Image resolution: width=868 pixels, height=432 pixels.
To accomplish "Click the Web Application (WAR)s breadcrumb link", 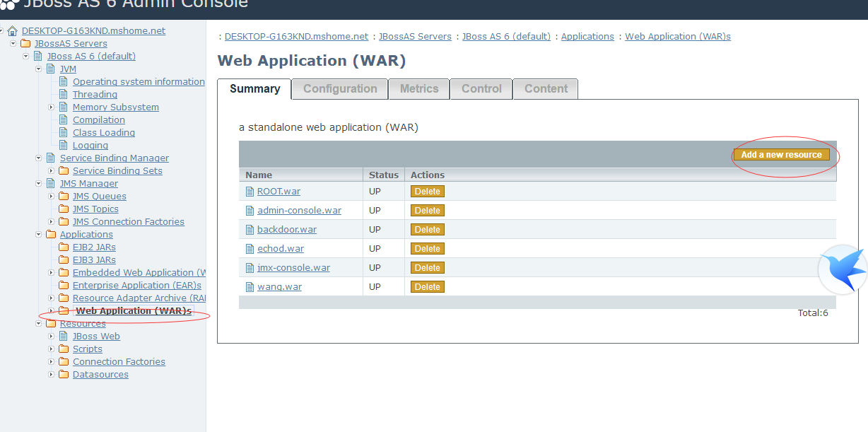I will (678, 37).
